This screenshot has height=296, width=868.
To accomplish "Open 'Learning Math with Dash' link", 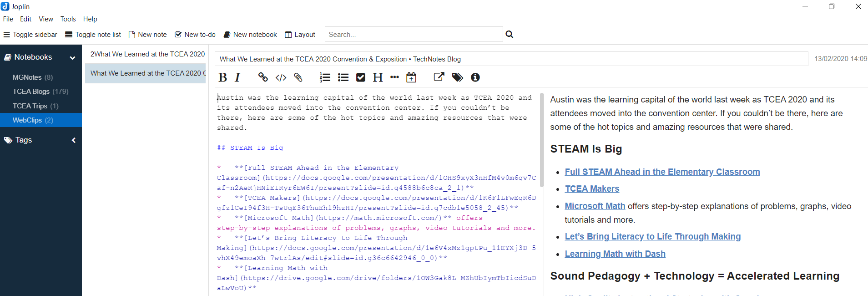I will pos(615,254).
